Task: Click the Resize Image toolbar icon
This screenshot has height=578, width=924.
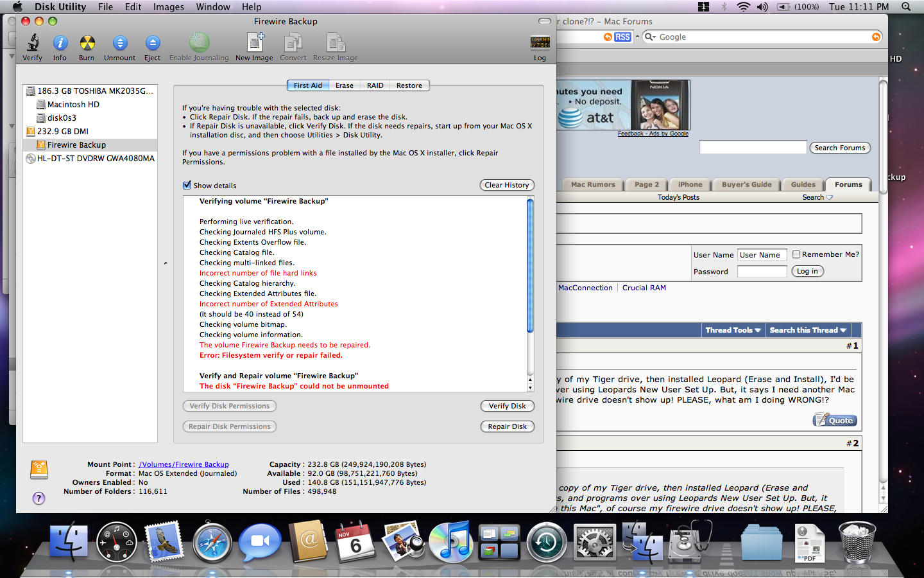Action: tap(336, 43)
